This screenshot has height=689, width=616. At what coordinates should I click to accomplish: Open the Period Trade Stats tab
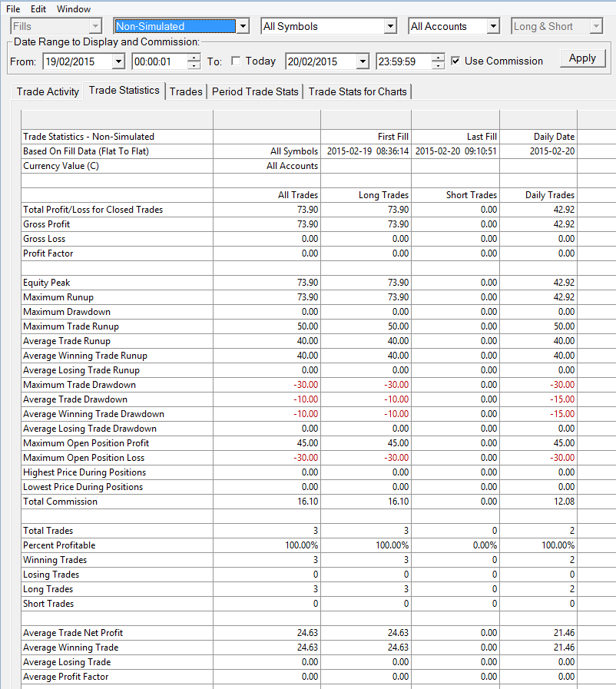[x=255, y=91]
